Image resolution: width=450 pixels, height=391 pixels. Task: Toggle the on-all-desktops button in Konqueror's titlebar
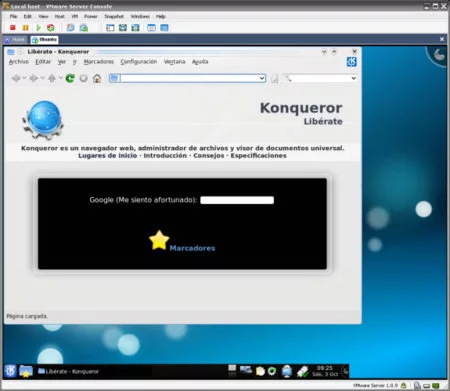pos(20,52)
